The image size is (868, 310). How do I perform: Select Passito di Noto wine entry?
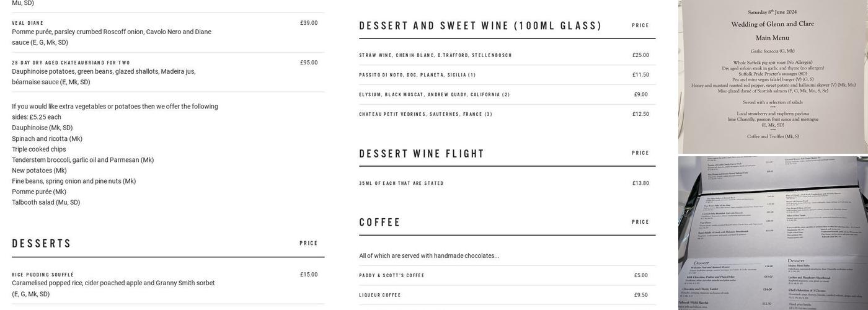point(417,75)
